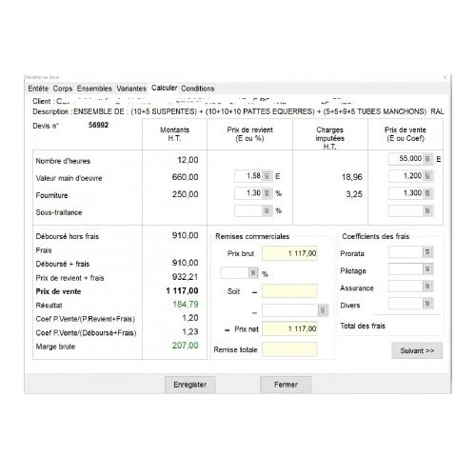Click calculator icon beside Divers field
The image size is (476, 476).
427,304
